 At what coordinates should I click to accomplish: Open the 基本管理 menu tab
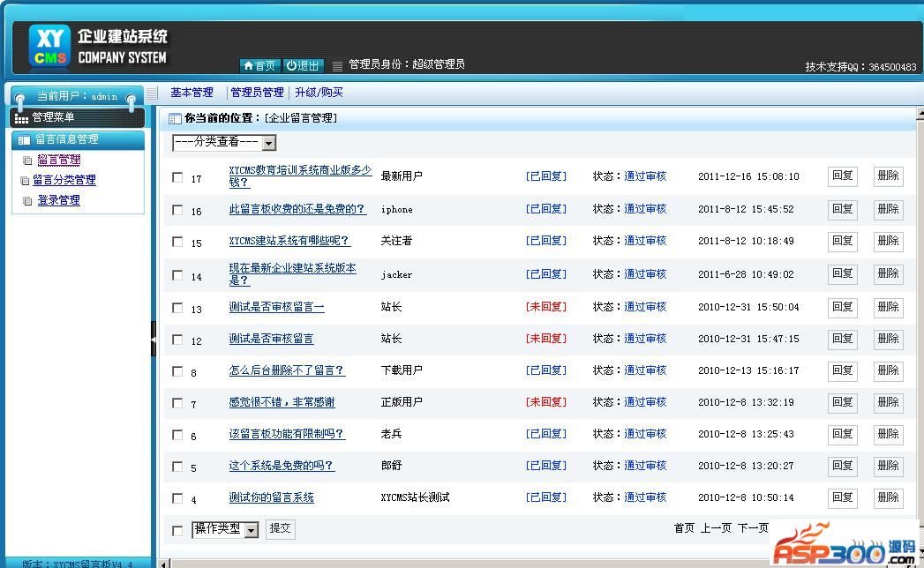192,93
